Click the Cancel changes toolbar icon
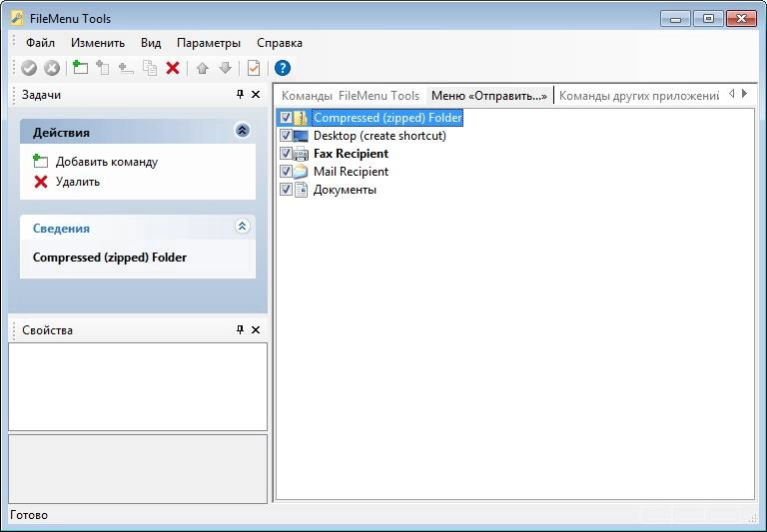This screenshot has width=767, height=532. (x=52, y=68)
